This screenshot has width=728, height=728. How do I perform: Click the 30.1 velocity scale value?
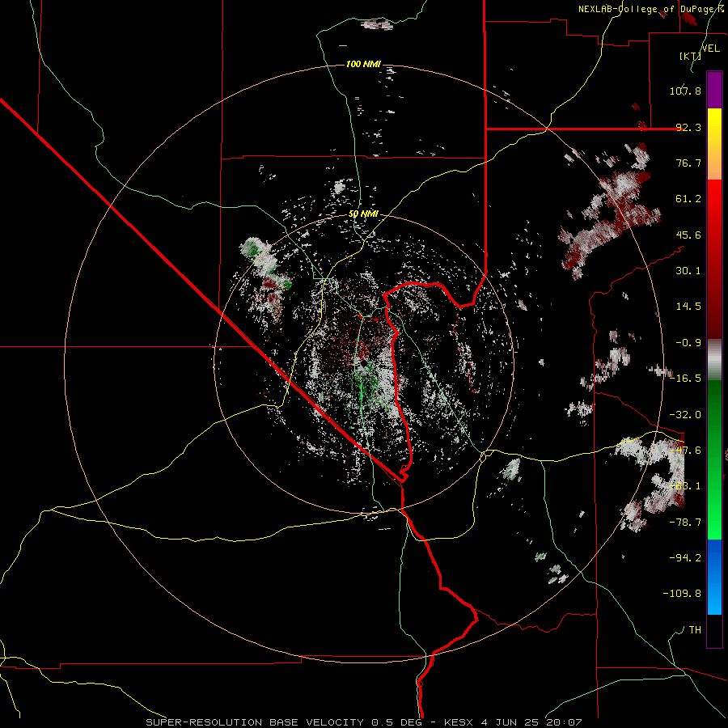click(688, 271)
